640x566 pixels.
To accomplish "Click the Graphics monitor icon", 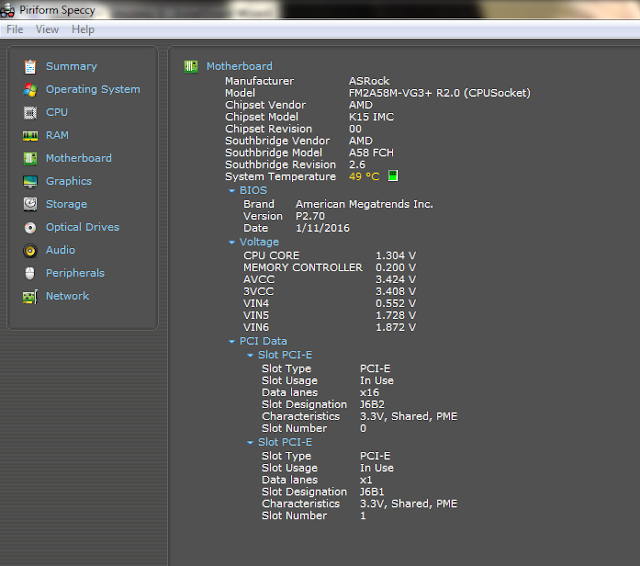I will pos(30,182).
